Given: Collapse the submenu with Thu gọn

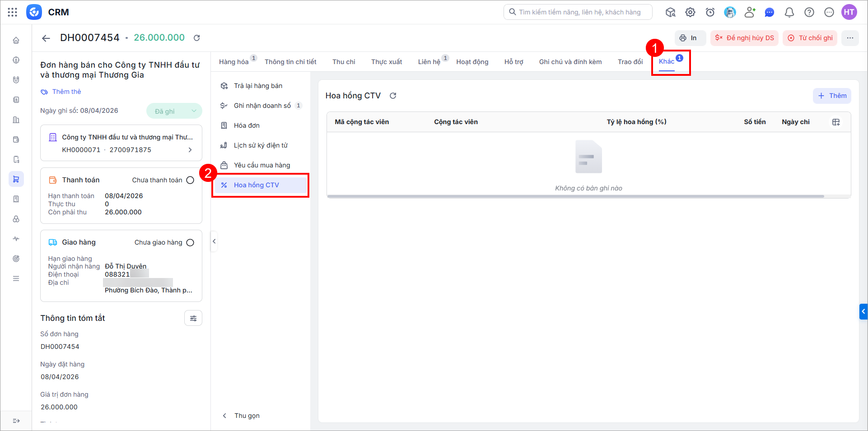Looking at the screenshot, I should tap(241, 416).
